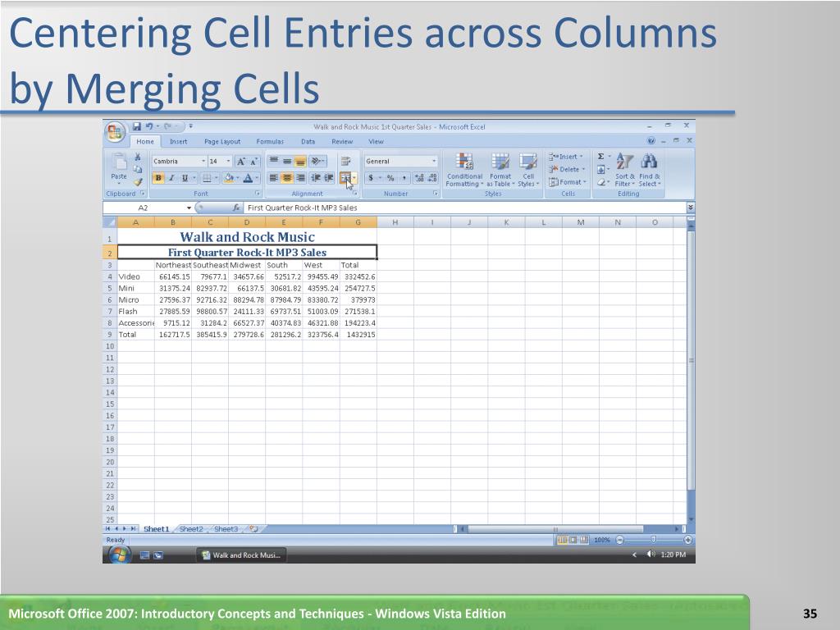Copy the selected cells
Viewport: 840px width, 630px height.
(138, 169)
